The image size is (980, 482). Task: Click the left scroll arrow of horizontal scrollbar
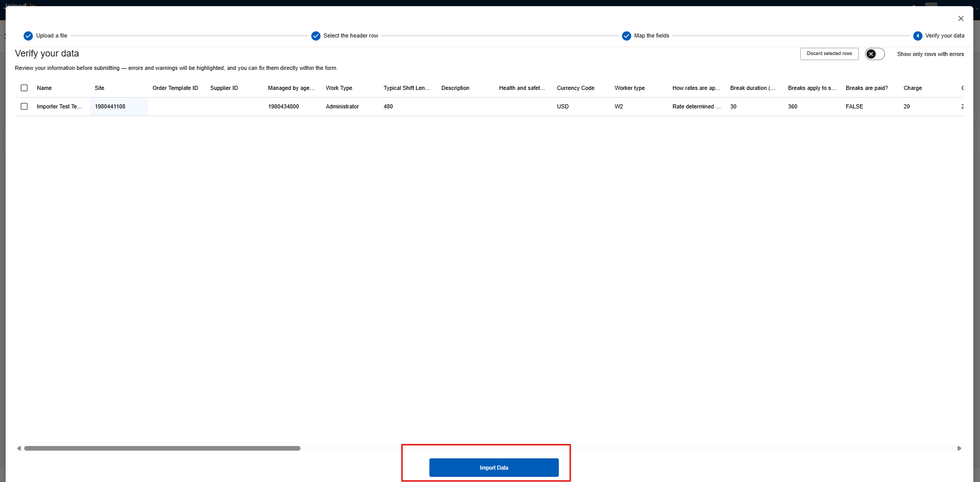click(19, 449)
